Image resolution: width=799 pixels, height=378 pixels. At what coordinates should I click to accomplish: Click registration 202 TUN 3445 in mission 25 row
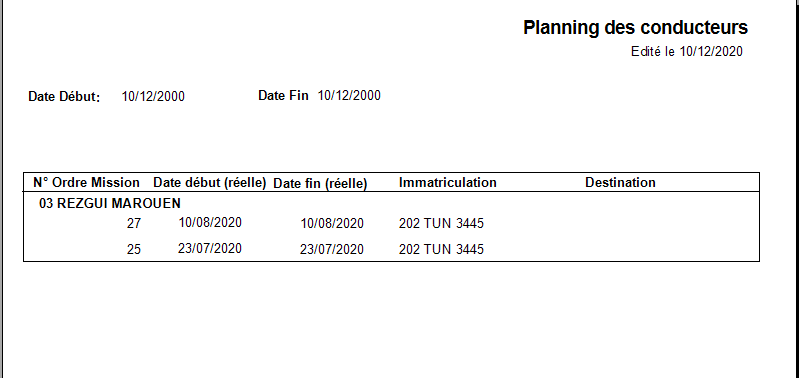pos(441,250)
